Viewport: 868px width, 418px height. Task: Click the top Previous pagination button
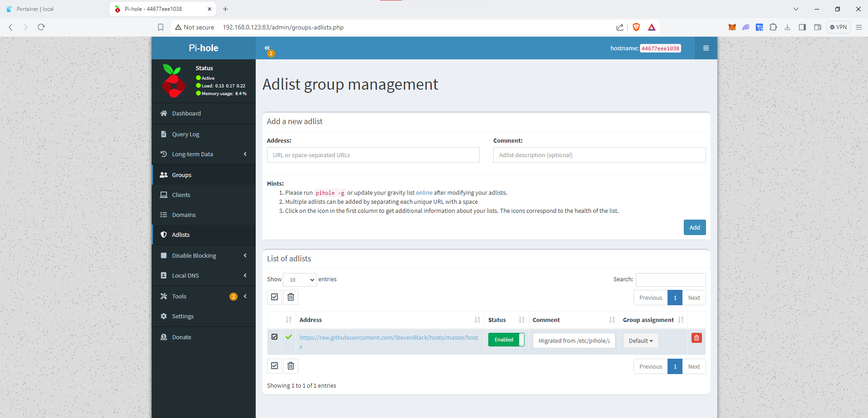(x=650, y=298)
